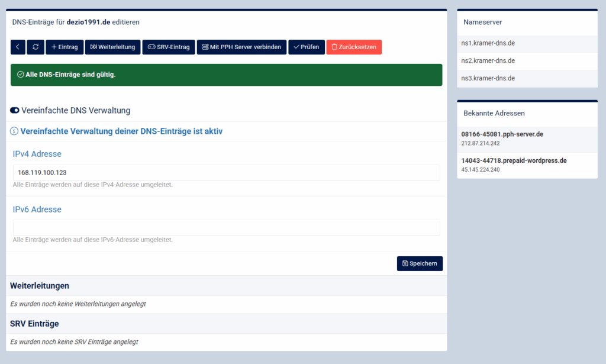Image resolution: width=606 pixels, height=364 pixels.
Task: Click the IP 45.145.224.240 text
Action: coord(481,170)
